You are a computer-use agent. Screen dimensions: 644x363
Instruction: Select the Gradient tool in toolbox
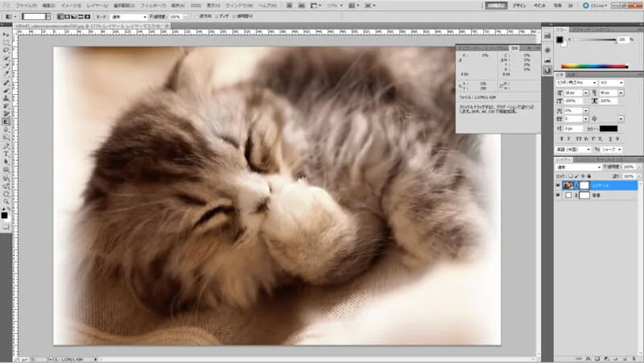[6, 122]
